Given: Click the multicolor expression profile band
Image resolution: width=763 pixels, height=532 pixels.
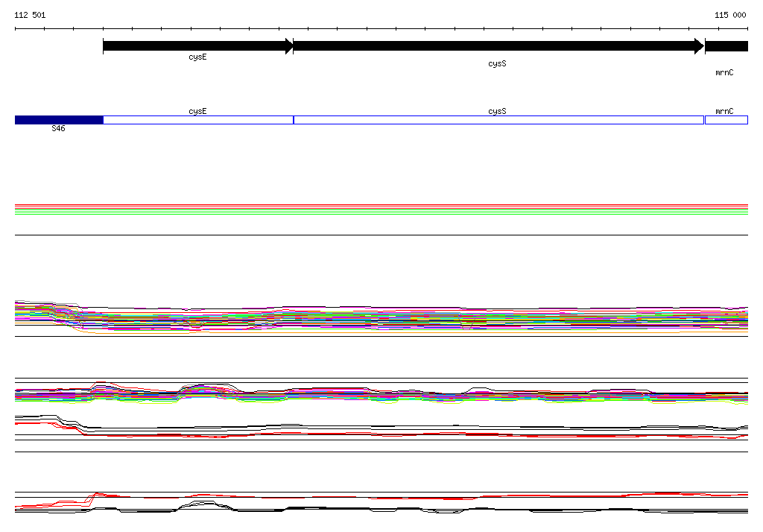Looking at the screenshot, I should pyautogui.click(x=381, y=317).
